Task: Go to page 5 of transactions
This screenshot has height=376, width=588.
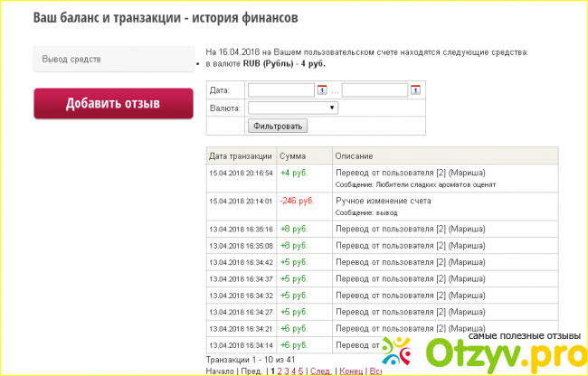Action: pos(300,371)
